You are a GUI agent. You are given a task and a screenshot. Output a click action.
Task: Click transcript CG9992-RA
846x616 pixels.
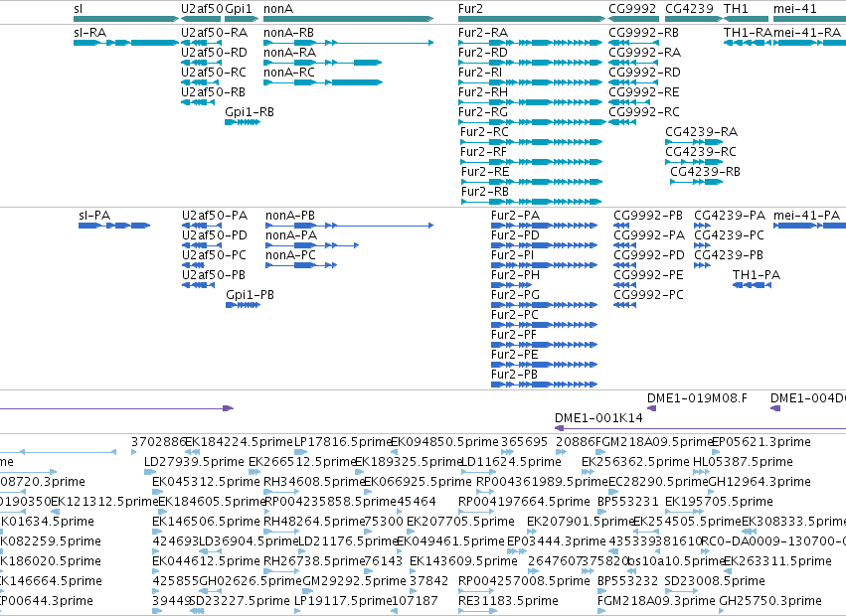pos(633,63)
